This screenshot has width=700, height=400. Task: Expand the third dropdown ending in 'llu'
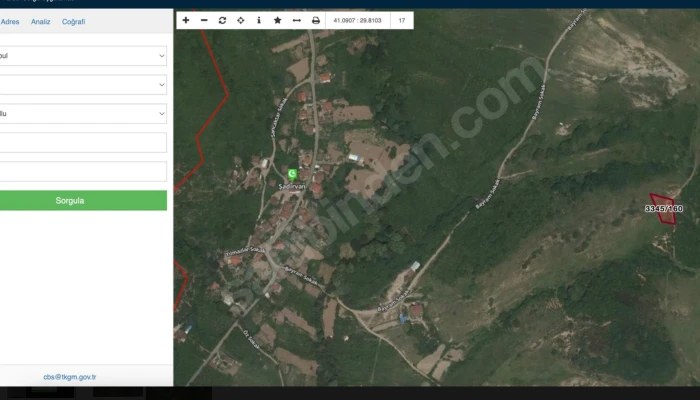coord(83,114)
